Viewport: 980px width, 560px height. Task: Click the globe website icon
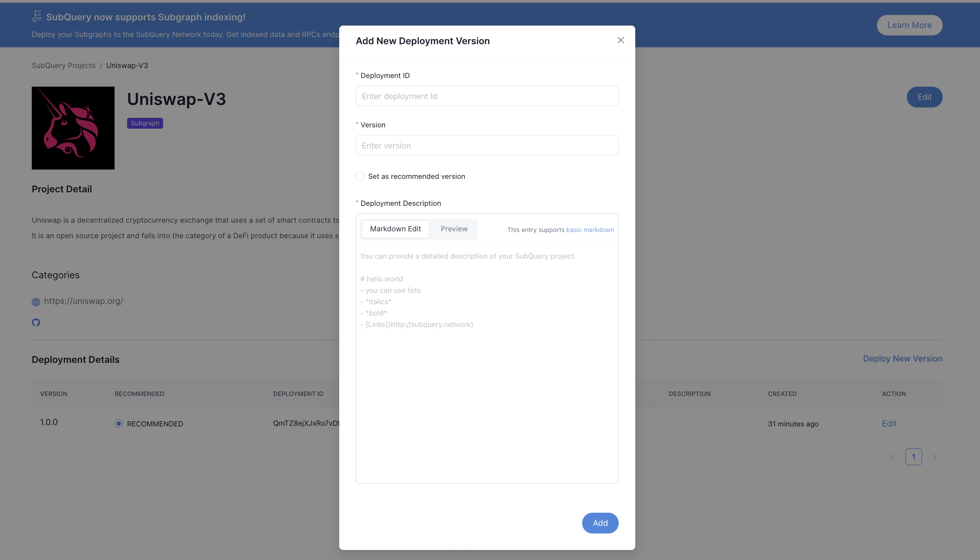(36, 302)
